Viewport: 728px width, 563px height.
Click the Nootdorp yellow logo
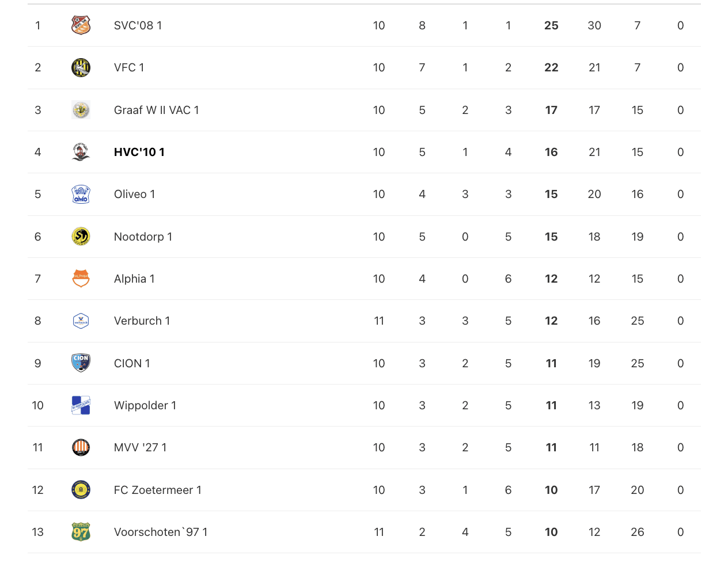coord(81,237)
